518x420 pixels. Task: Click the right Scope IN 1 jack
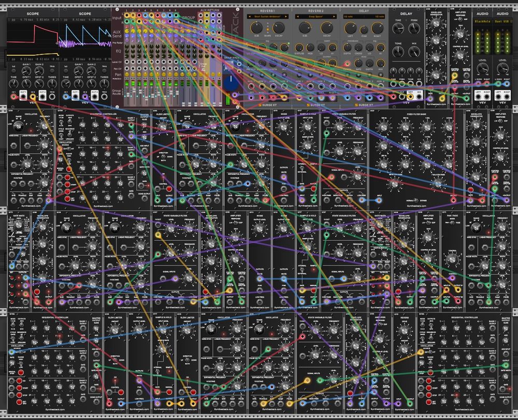tap(66, 97)
